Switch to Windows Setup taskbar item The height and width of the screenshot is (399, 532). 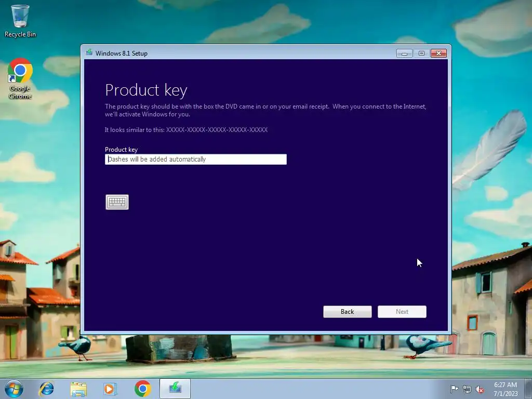point(175,389)
